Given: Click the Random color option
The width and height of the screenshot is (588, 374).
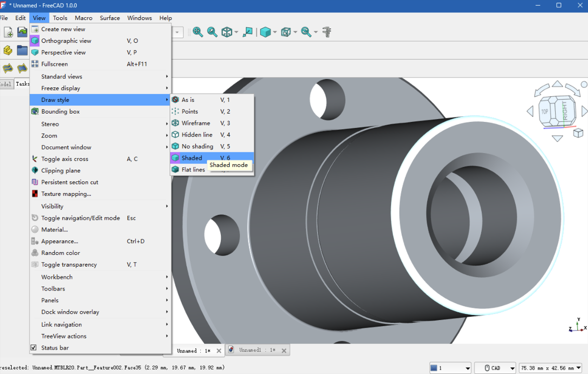Looking at the screenshot, I should pos(60,253).
